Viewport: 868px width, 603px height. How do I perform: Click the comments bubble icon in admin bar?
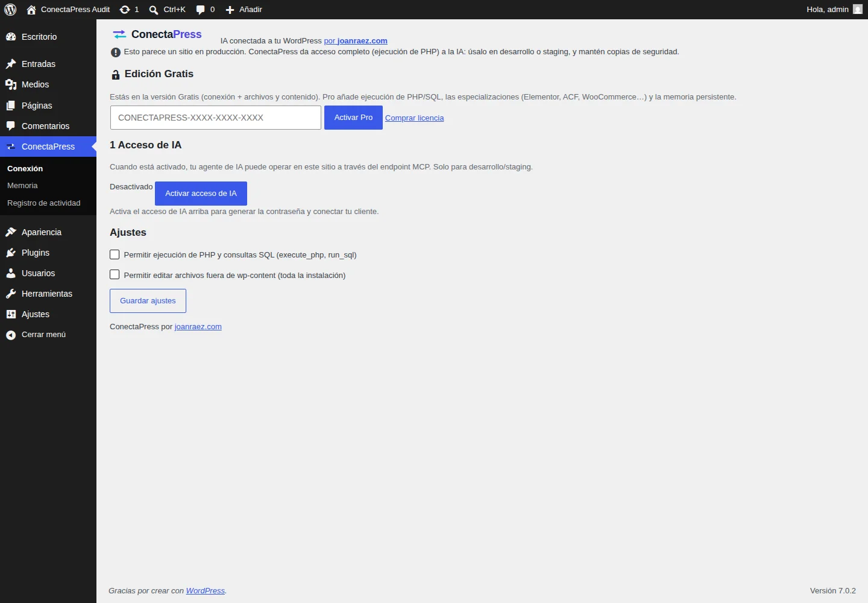pos(201,10)
